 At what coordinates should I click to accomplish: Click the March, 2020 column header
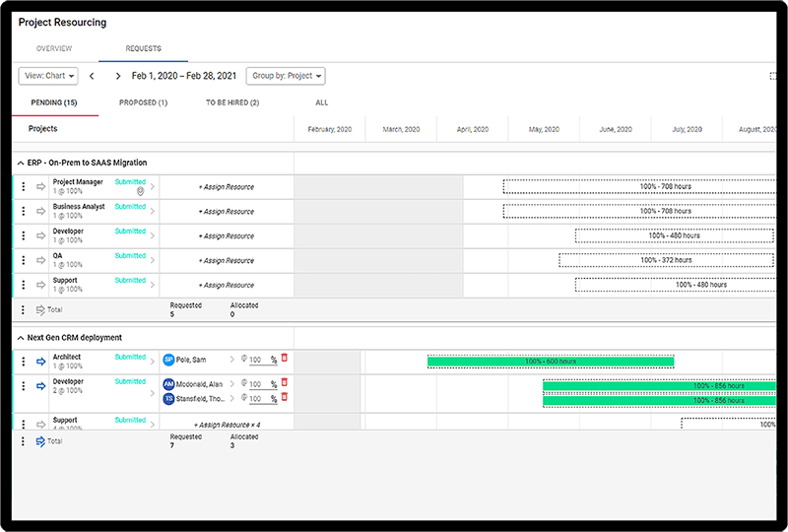[401, 129]
